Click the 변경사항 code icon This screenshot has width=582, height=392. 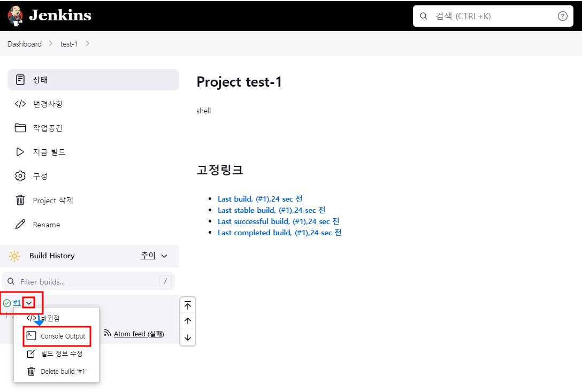coord(20,104)
